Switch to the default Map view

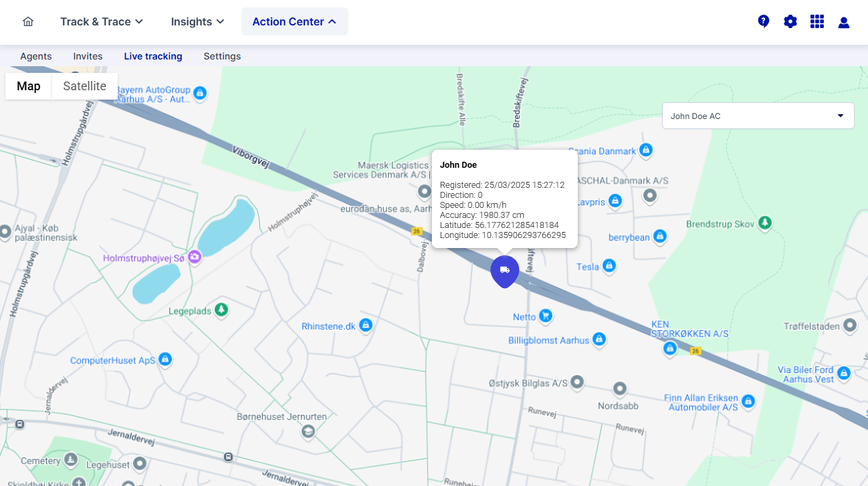[28, 86]
